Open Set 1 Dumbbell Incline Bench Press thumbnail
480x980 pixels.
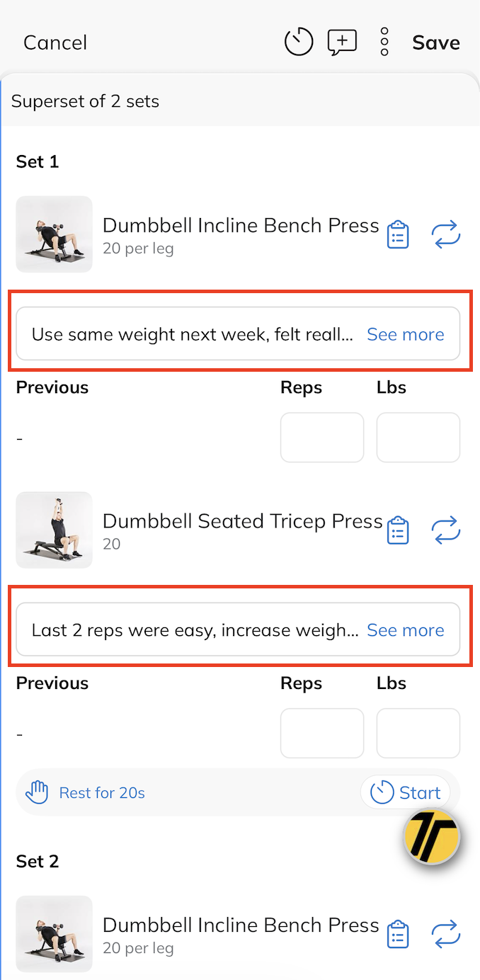[x=55, y=234]
